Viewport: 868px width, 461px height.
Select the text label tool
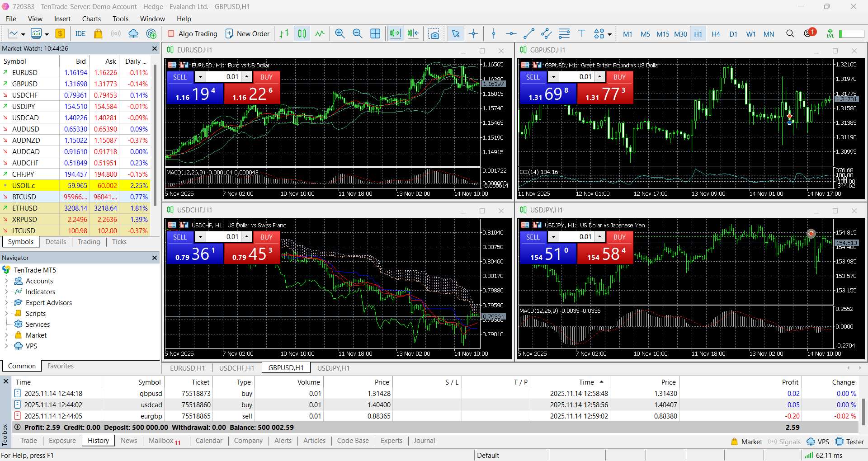click(582, 34)
